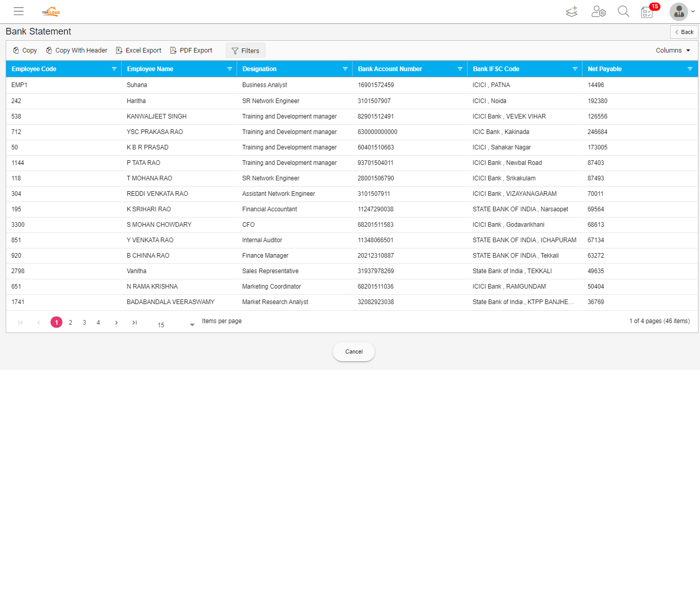The image size is (700, 604).
Task: Go back using the Back button
Action: click(x=684, y=32)
